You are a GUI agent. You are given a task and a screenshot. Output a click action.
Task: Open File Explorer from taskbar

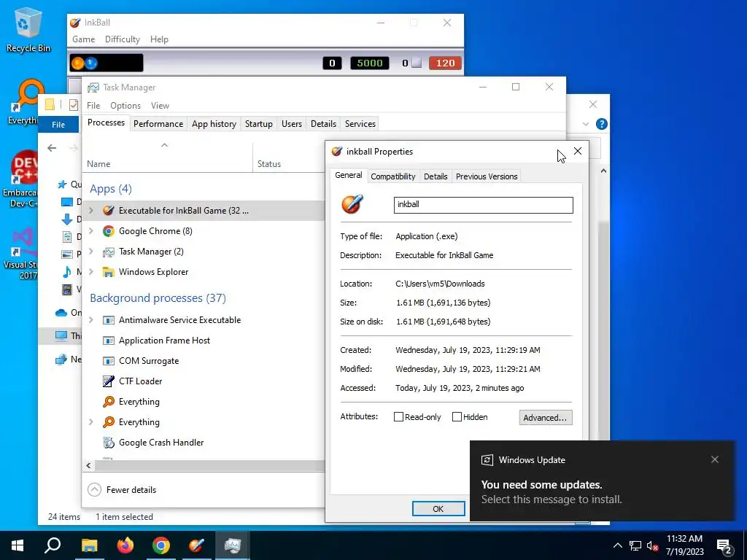tap(89, 545)
